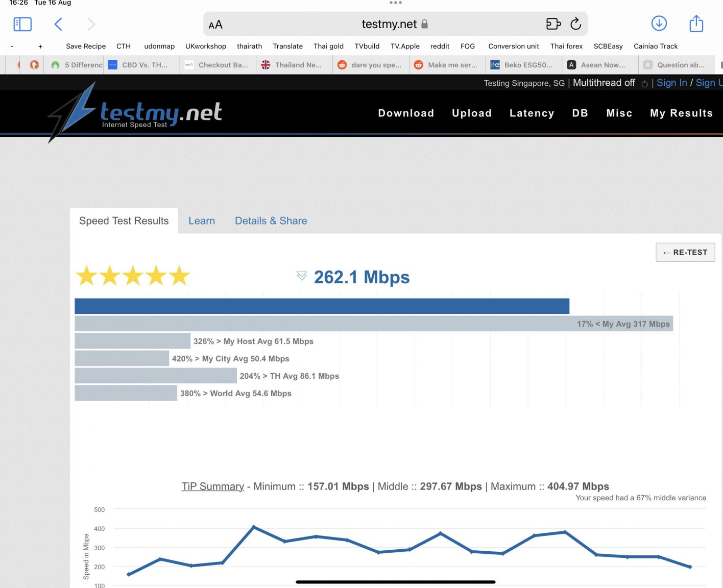Go back to the previous page

[x=58, y=24]
